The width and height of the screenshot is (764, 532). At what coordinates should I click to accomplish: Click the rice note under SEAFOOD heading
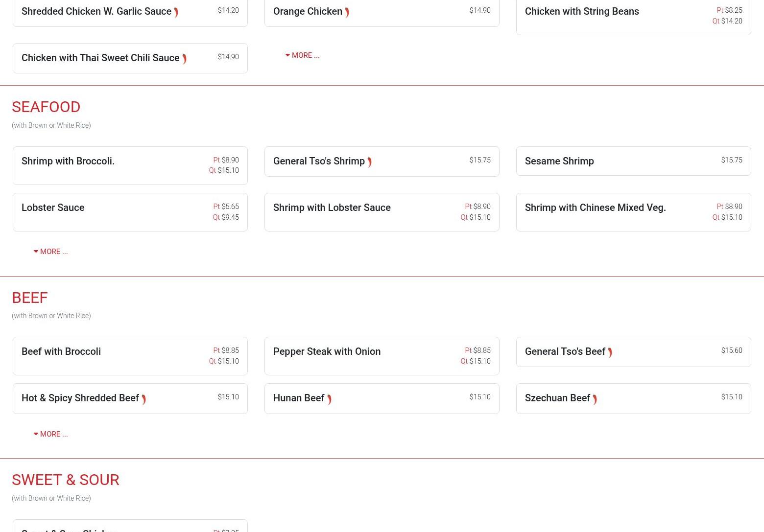51,125
